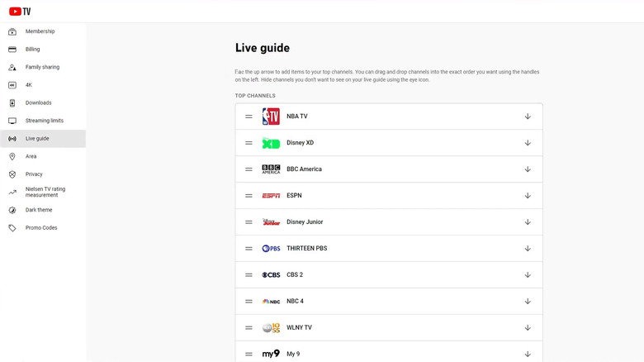Click the "Live guide" page heading
Screen dimensions: 644x362
click(x=263, y=48)
